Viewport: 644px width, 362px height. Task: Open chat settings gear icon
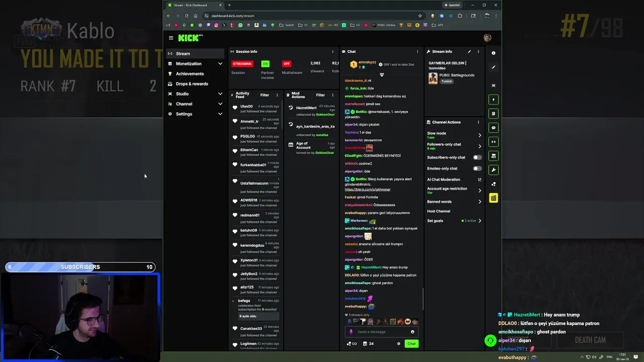coord(398,344)
